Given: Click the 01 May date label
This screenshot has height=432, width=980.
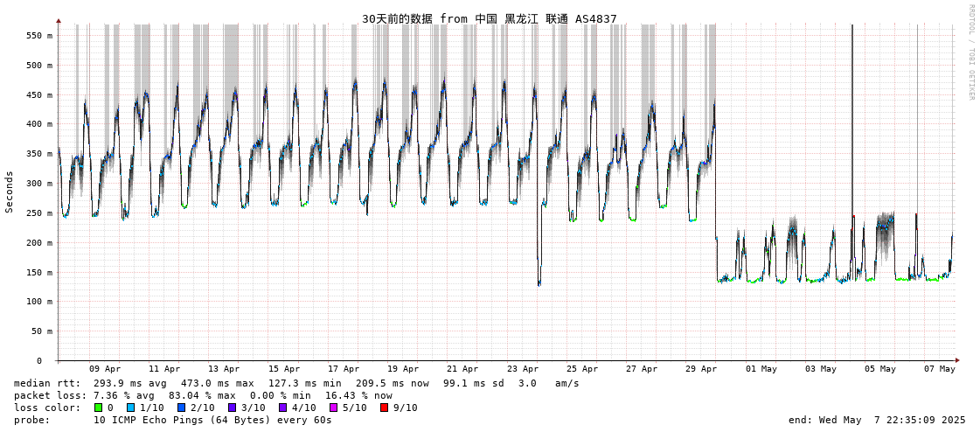Looking at the screenshot, I should (761, 370).
